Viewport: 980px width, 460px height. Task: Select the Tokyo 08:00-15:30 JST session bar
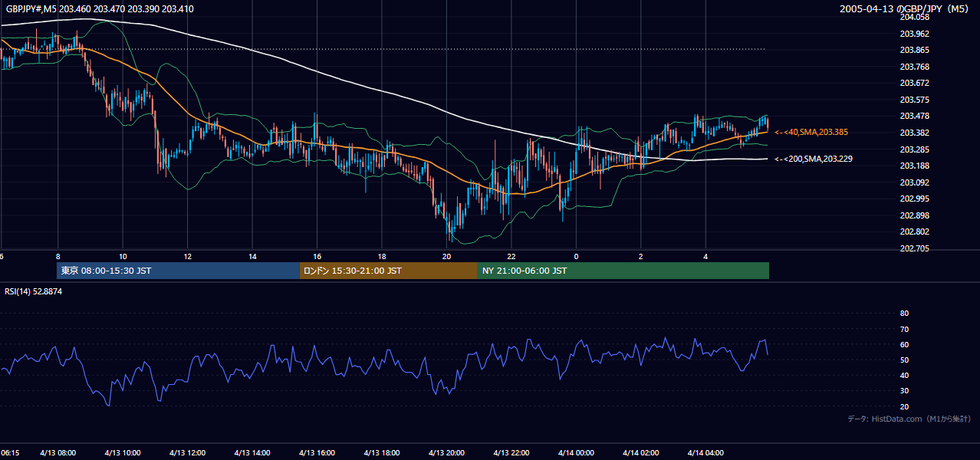coord(178,271)
